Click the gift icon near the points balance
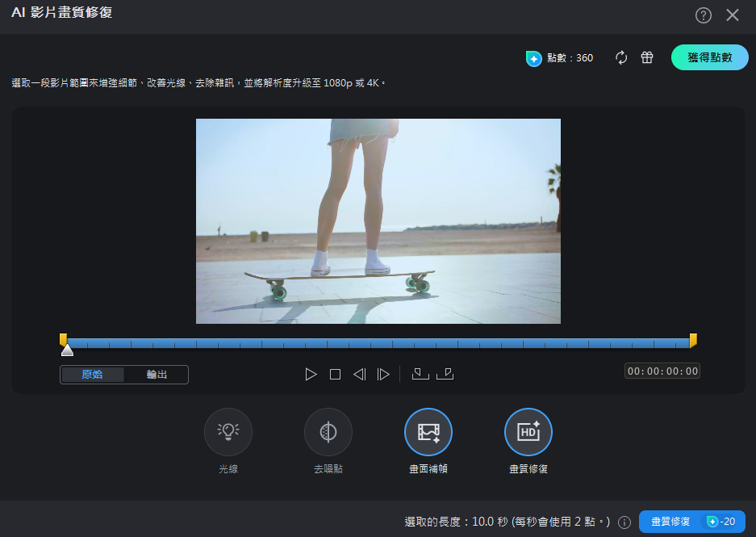The image size is (756, 537). click(646, 58)
